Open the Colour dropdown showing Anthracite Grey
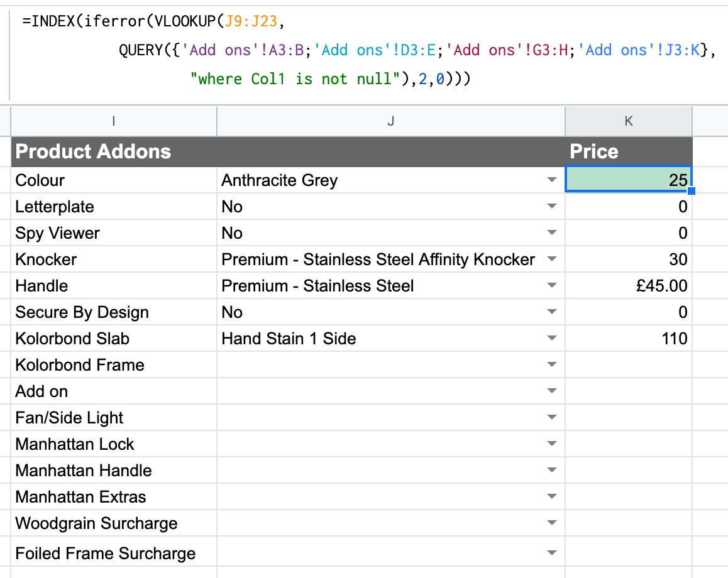The height and width of the screenshot is (578, 728). point(552,180)
